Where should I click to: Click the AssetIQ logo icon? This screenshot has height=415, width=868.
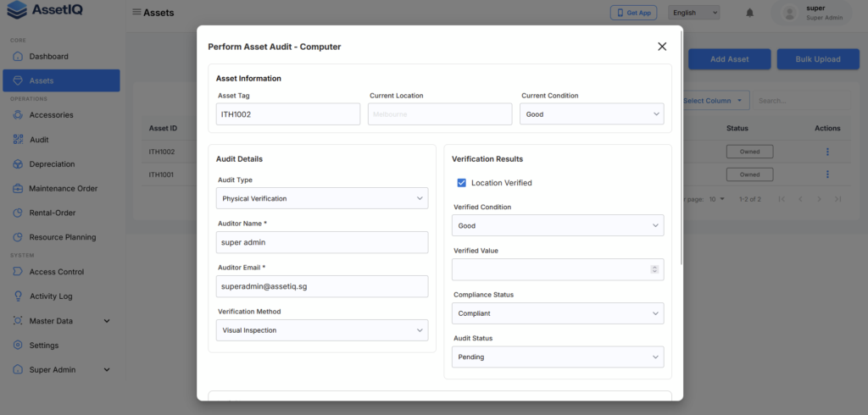coord(17,10)
